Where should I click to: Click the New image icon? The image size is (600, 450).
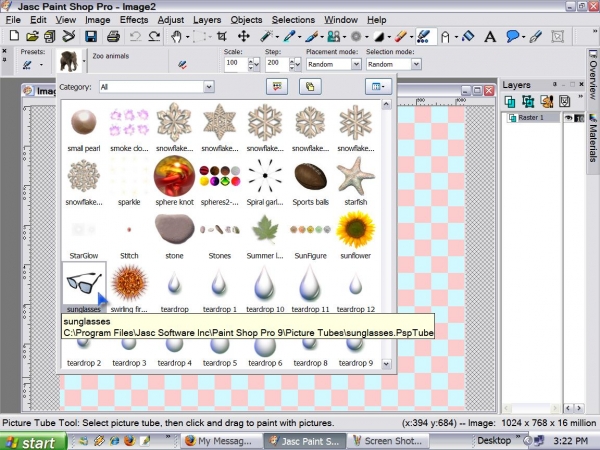pyautogui.click(x=14, y=36)
